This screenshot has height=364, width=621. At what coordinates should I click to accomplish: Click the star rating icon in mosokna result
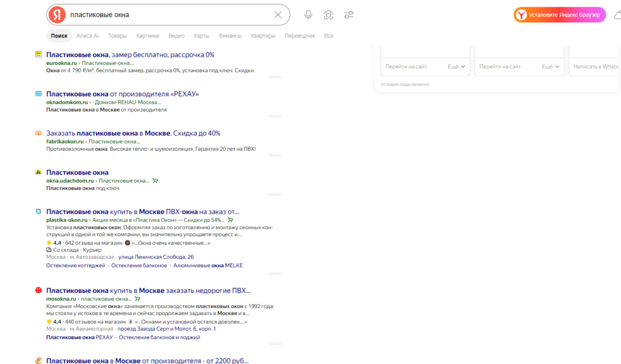coord(49,321)
